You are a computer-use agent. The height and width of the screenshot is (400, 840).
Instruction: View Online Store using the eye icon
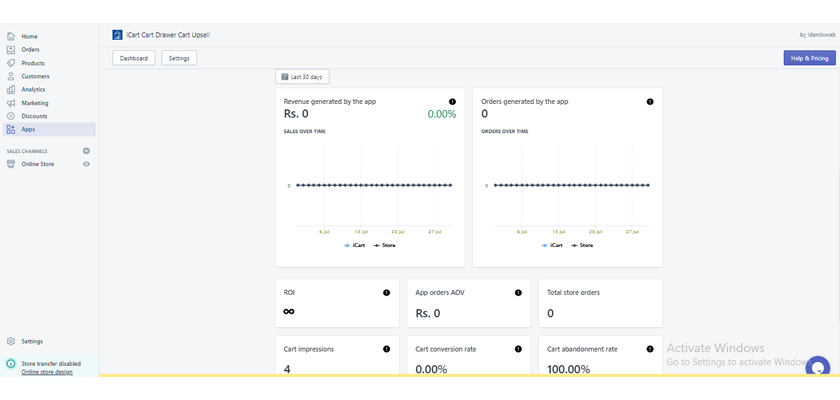click(86, 164)
